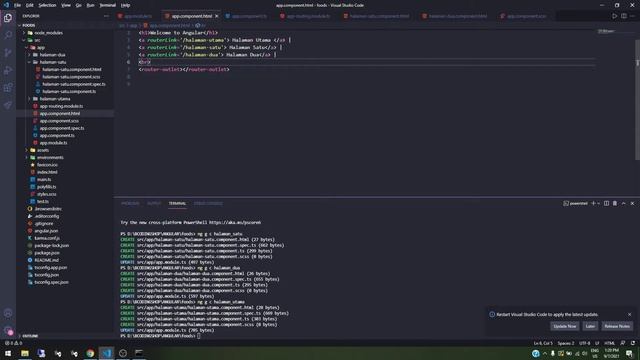This screenshot has height=360, width=640.
Task: Split the editor to the right
Action: 624,16
